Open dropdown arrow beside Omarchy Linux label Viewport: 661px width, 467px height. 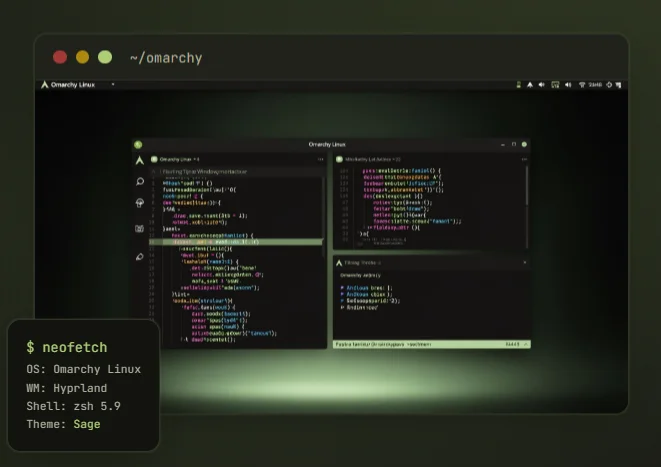pos(113,84)
